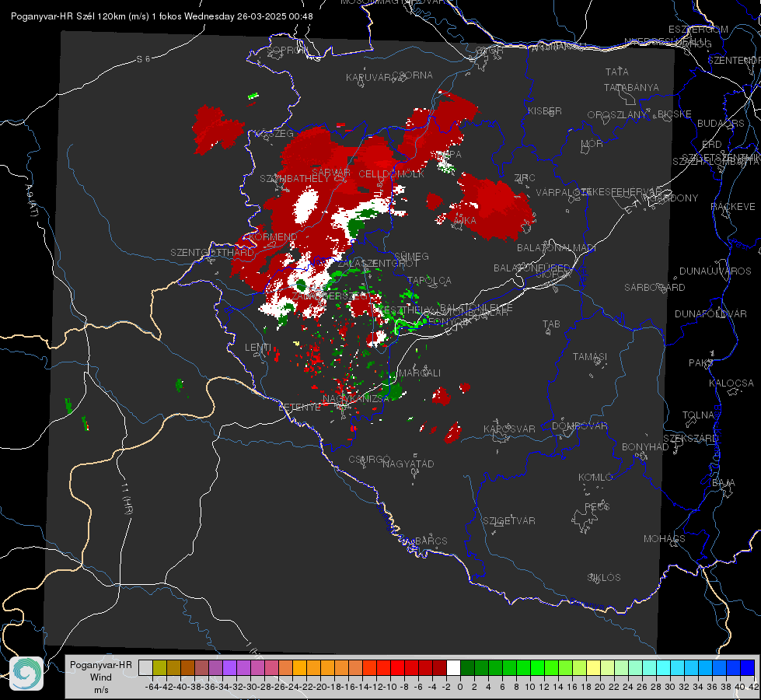The image size is (761, 700).
Task: Select the DOMBOVAR town label
Action: click(x=579, y=426)
